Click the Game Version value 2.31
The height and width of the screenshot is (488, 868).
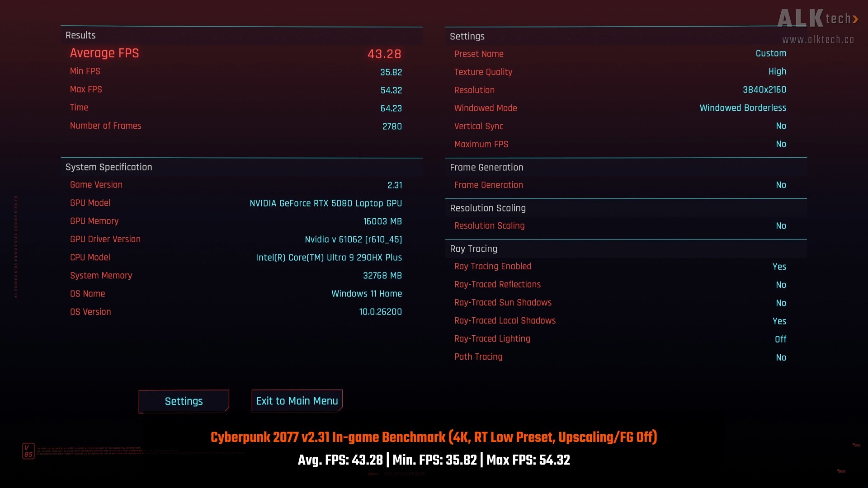coord(395,185)
